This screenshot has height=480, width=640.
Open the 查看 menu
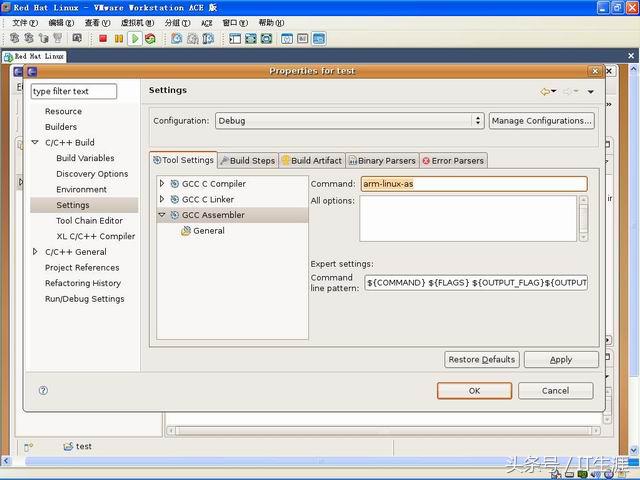pyautogui.click(x=98, y=23)
